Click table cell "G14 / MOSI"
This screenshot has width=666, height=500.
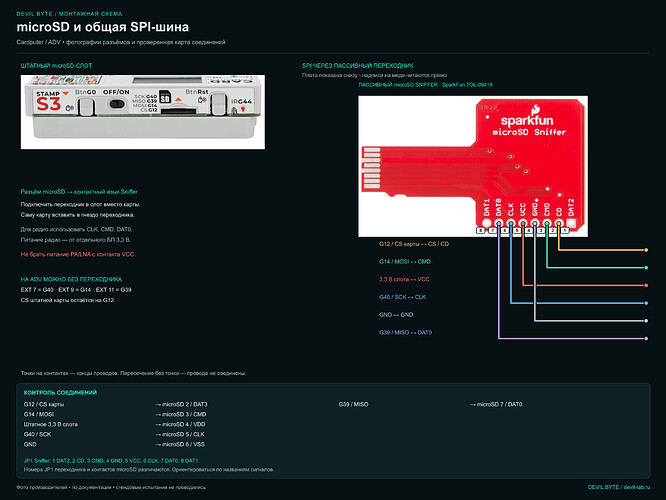click(x=39, y=414)
